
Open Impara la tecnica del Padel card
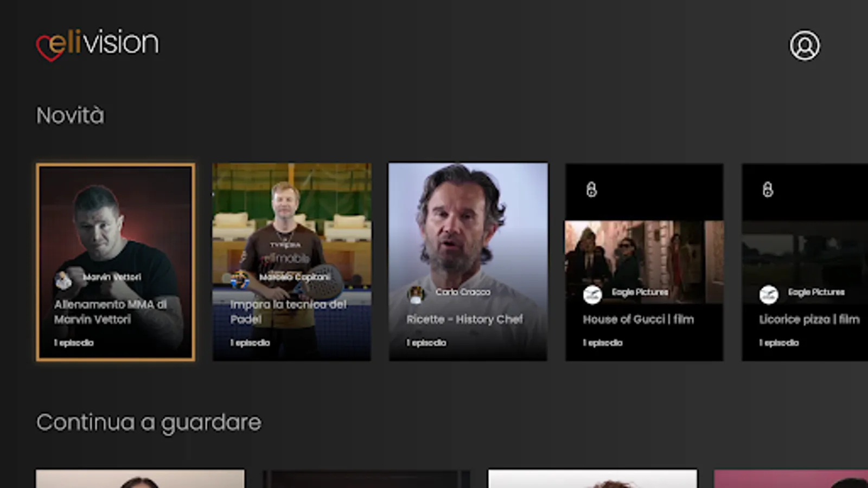click(292, 262)
